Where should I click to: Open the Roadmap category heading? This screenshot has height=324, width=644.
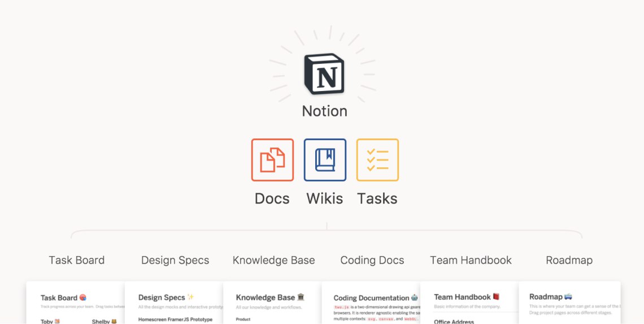(x=569, y=260)
